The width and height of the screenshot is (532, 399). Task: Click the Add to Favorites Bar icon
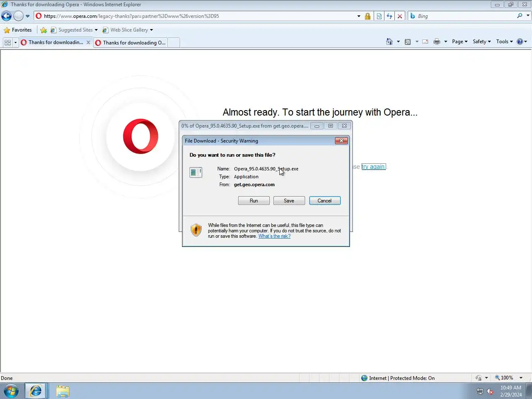[44, 30]
